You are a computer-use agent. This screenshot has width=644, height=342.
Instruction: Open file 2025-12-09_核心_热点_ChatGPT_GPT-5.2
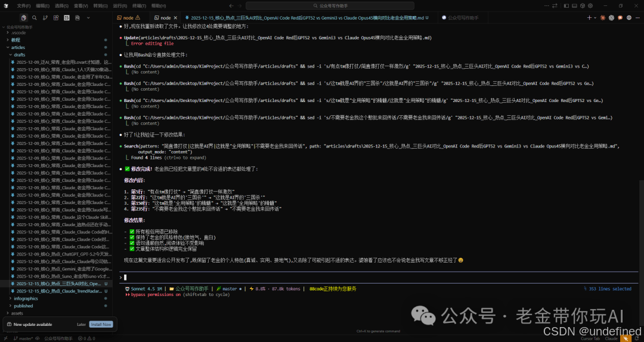[56, 254]
